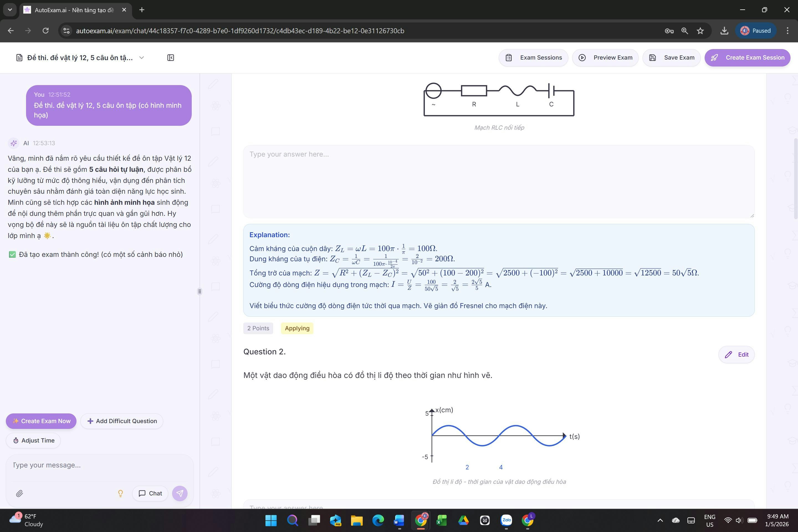Expand hidden icons in the system tray
The height and width of the screenshot is (532, 798).
(x=661, y=520)
